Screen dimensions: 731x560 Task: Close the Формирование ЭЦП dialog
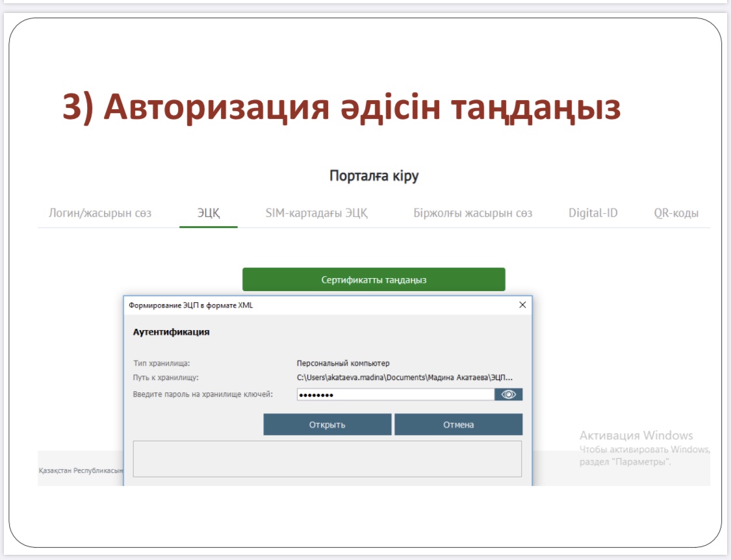(x=522, y=305)
